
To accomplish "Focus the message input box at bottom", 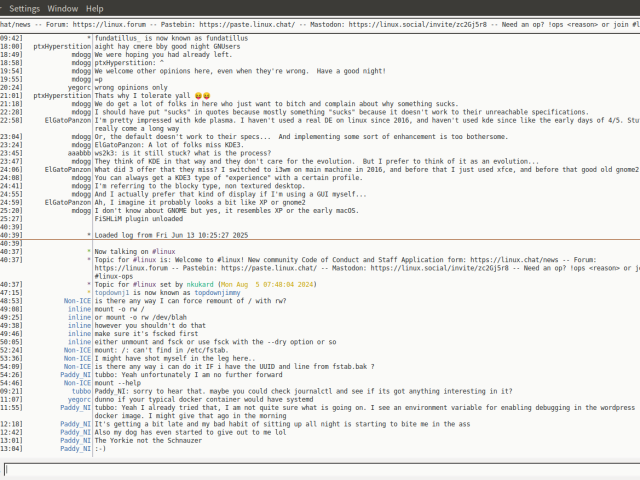I will point(320,469).
